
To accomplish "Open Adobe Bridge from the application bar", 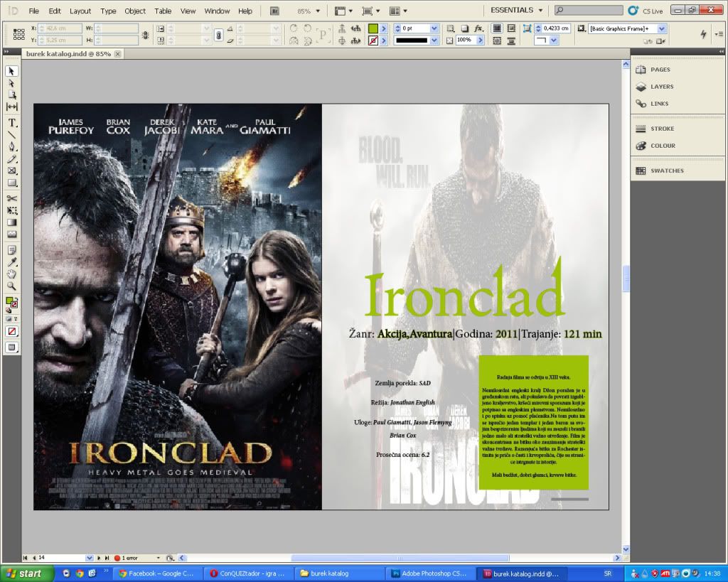I will coord(275,11).
